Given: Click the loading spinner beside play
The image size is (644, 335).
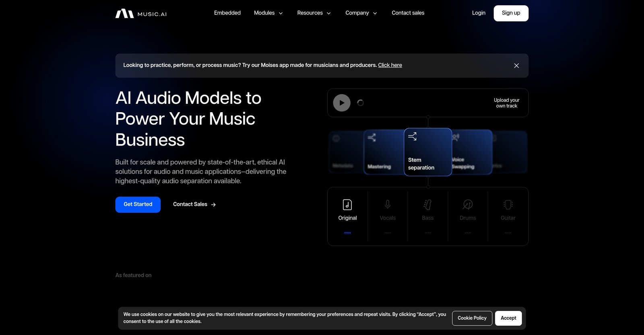Looking at the screenshot, I should tap(361, 103).
